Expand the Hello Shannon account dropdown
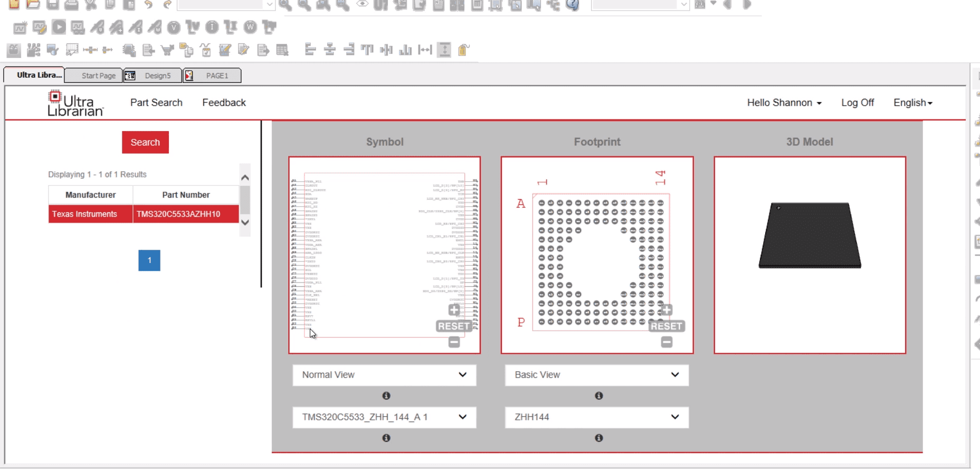 [784, 102]
